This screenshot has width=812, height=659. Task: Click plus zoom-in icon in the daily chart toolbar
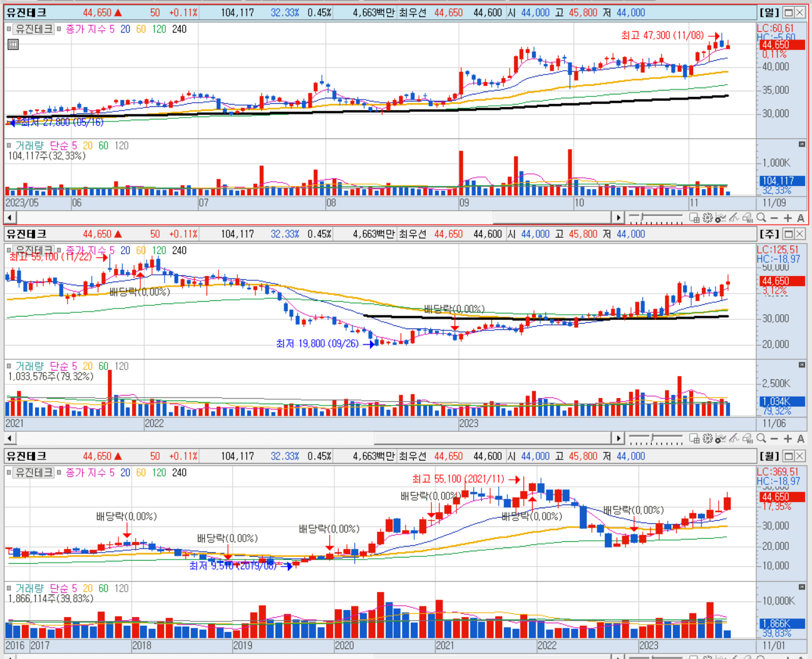[788, 218]
